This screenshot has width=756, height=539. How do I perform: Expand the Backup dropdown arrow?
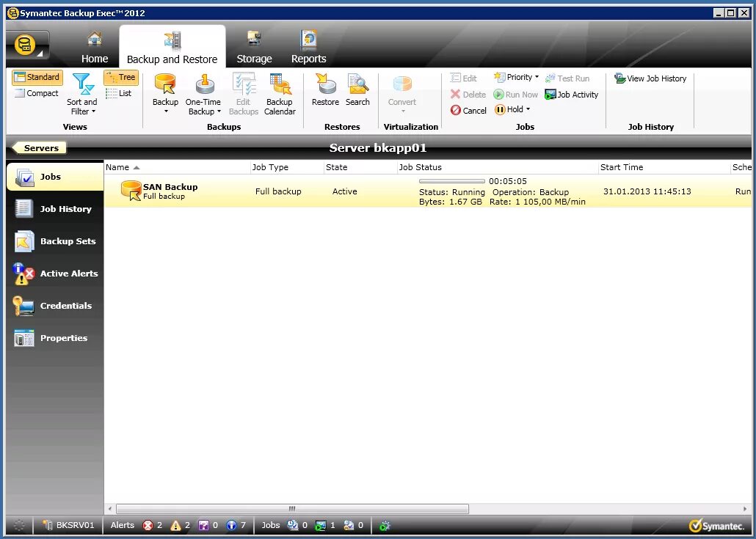click(166, 111)
